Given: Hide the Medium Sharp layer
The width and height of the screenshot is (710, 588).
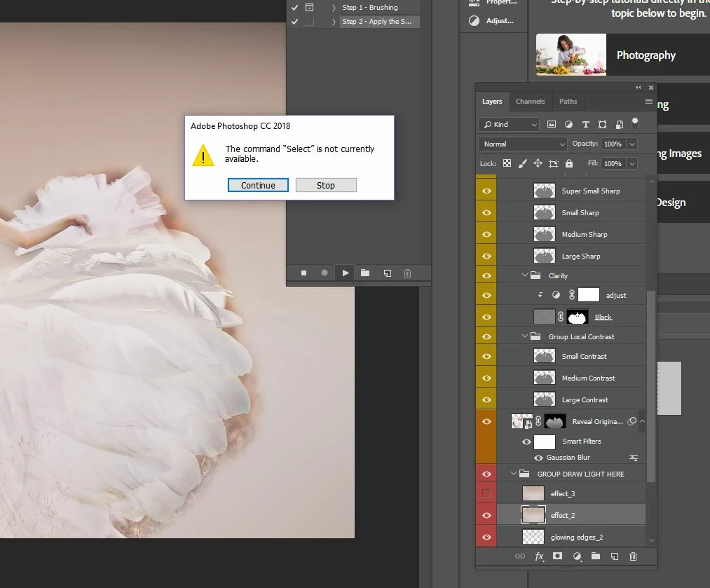Looking at the screenshot, I should (486, 235).
